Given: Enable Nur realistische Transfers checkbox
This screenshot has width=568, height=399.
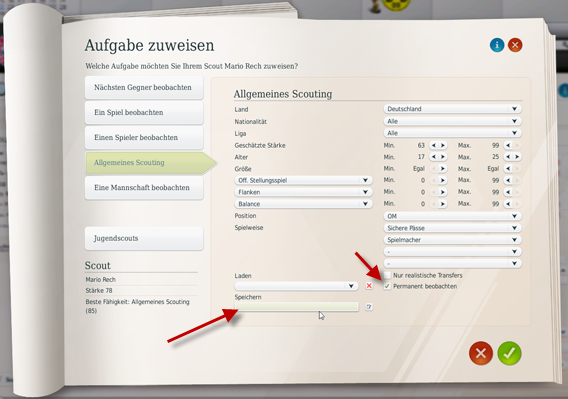Looking at the screenshot, I should (387, 275).
